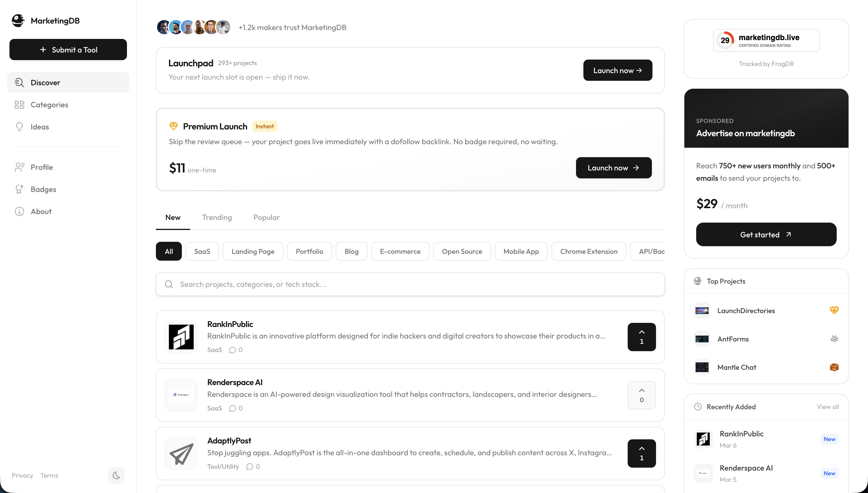The height and width of the screenshot is (493, 868).
Task: Select the Discover magnifier icon in sidebar
Action: pos(19,82)
